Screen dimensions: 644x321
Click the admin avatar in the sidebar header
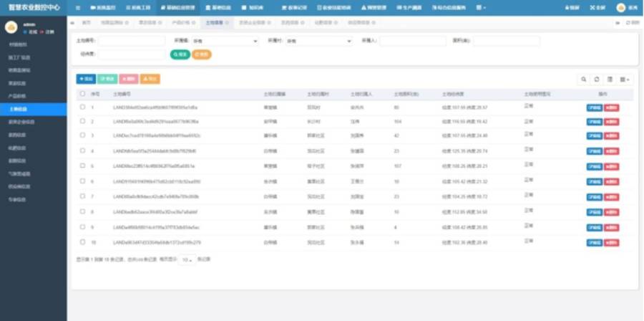[x=11, y=27]
